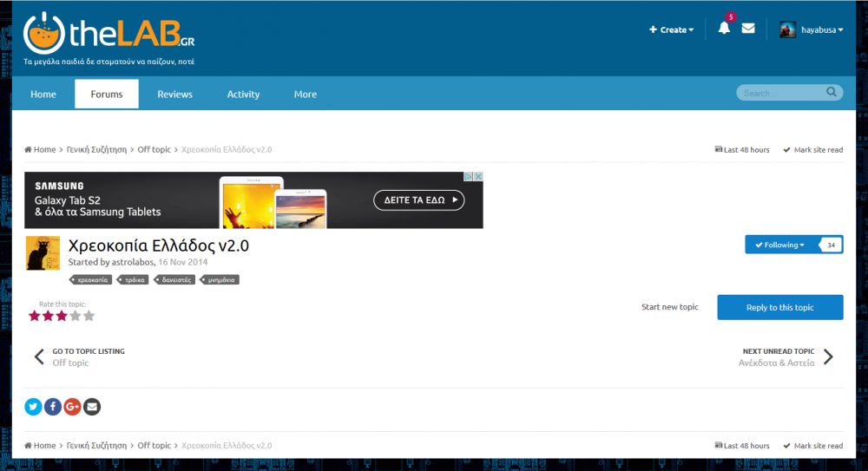This screenshot has width=868, height=471.
Task: Share topic on Google Plus
Action: tap(73, 407)
